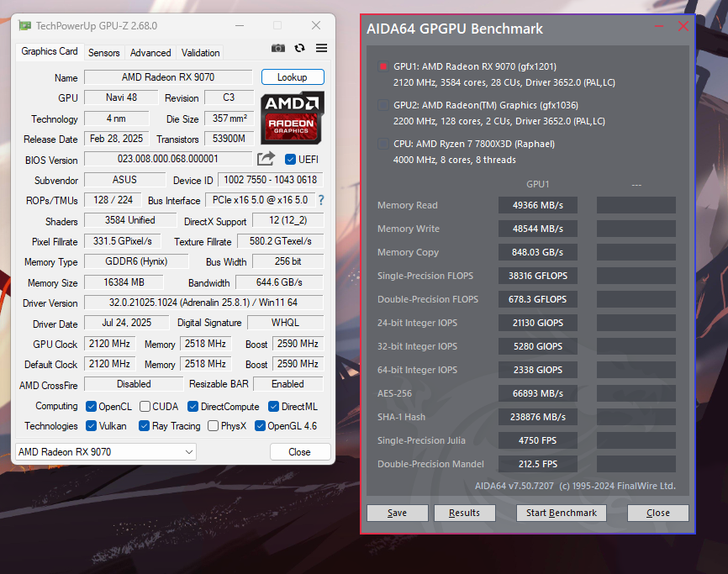The width and height of the screenshot is (728, 574).
Task: Uncheck GPU1 AMD Radeon RX 9070 in AIDA64
Action: click(x=383, y=66)
